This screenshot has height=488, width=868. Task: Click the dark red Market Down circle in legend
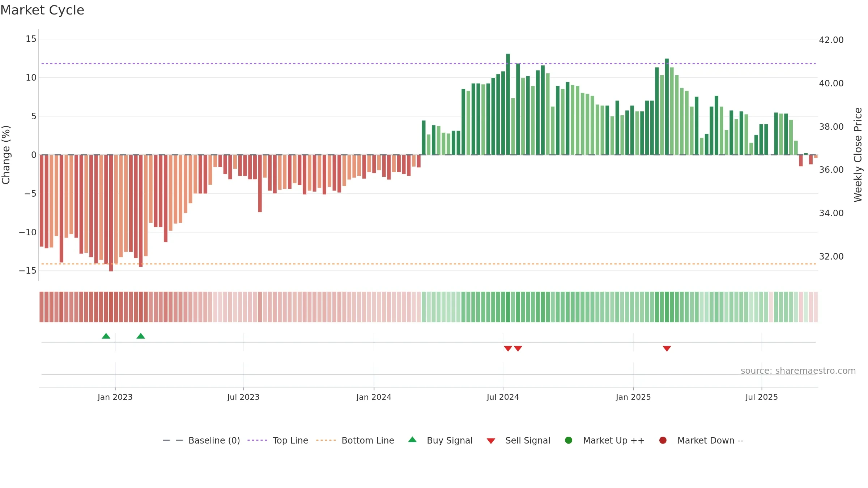click(663, 440)
